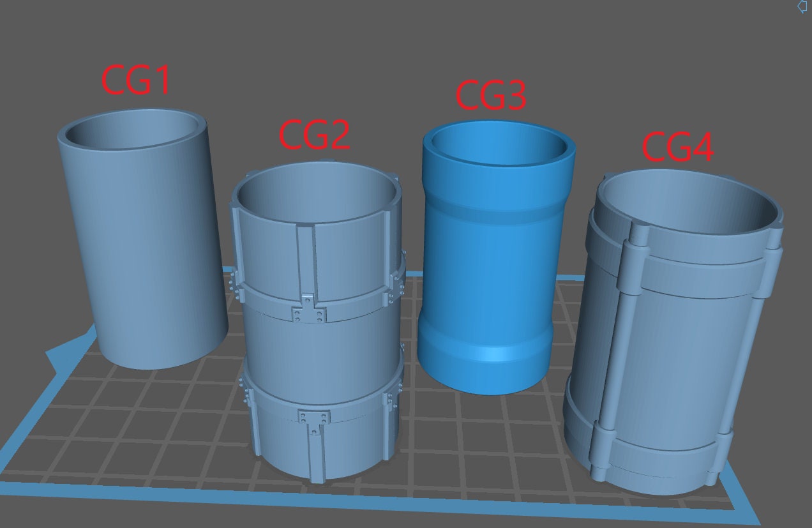Screen dimensions: 812x528
Task: Click the red CG1 text label
Action: (136, 81)
